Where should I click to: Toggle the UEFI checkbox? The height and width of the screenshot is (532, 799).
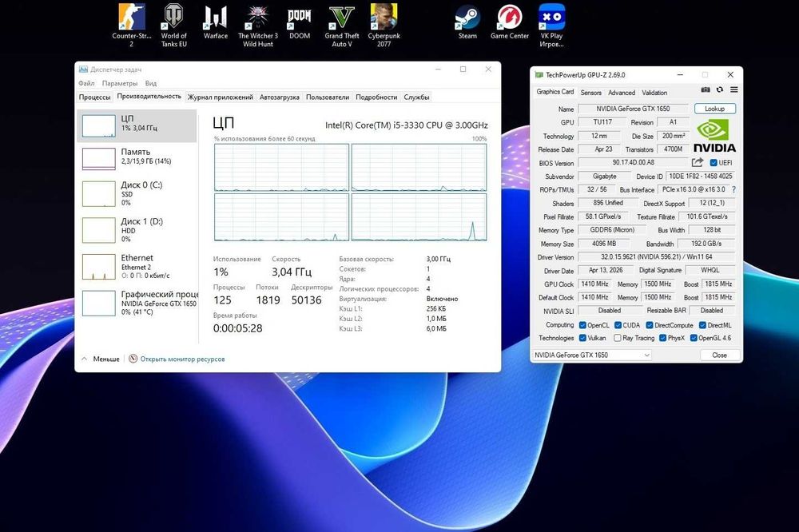coord(714,163)
